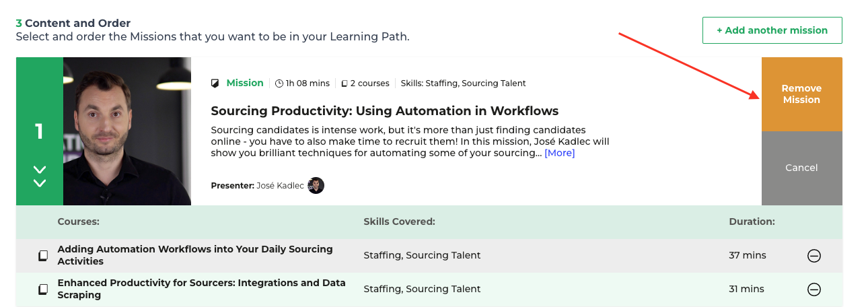
Task: Open Enhanced Productivity for Sourcers course title
Action: click(x=201, y=289)
